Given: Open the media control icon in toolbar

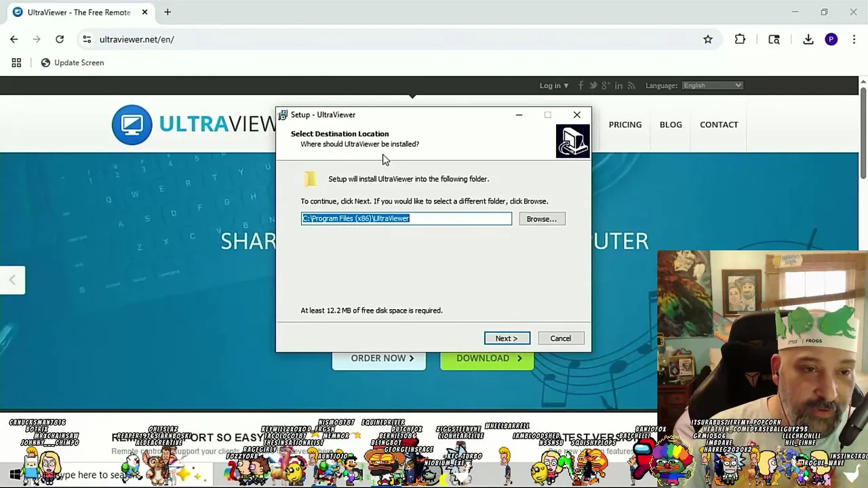Looking at the screenshot, I should (x=774, y=39).
